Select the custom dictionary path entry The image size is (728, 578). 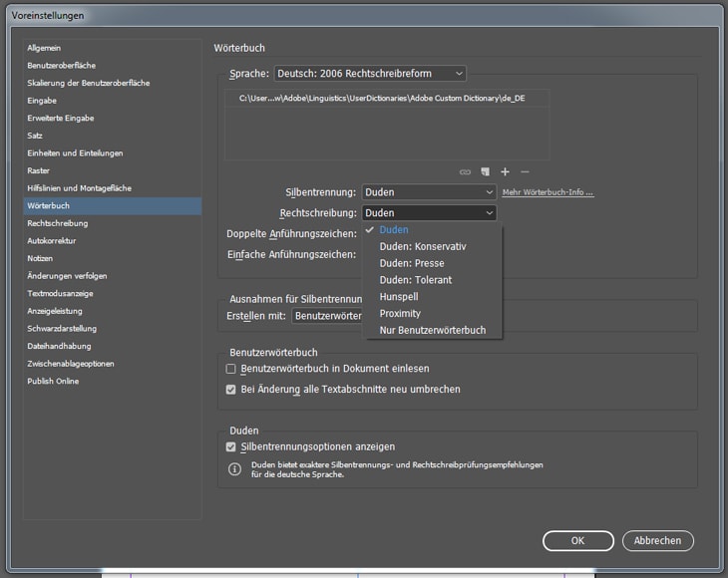point(382,99)
